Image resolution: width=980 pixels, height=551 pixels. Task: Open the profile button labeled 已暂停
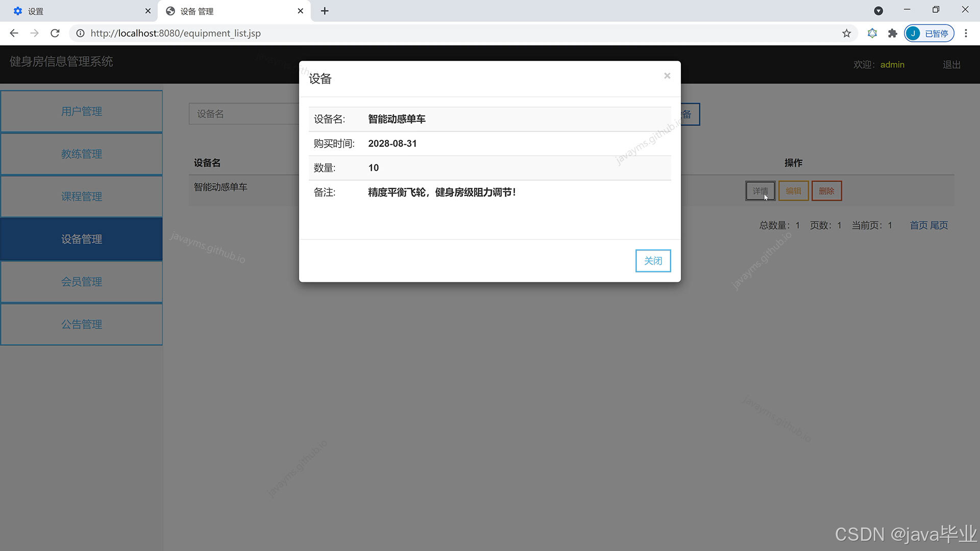coord(929,33)
